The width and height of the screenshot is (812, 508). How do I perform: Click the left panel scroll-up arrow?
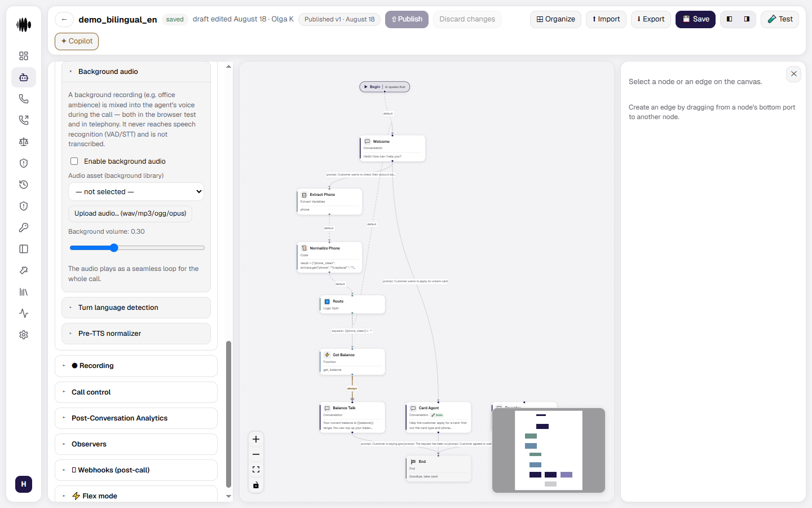pyautogui.click(x=228, y=67)
